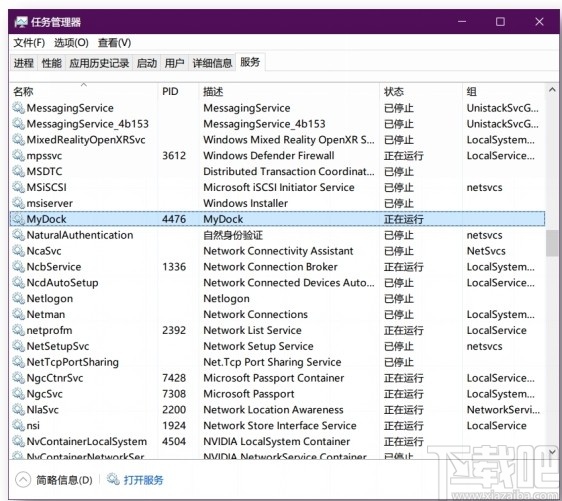
Task: Select the 服务 tab
Action: pyautogui.click(x=250, y=62)
